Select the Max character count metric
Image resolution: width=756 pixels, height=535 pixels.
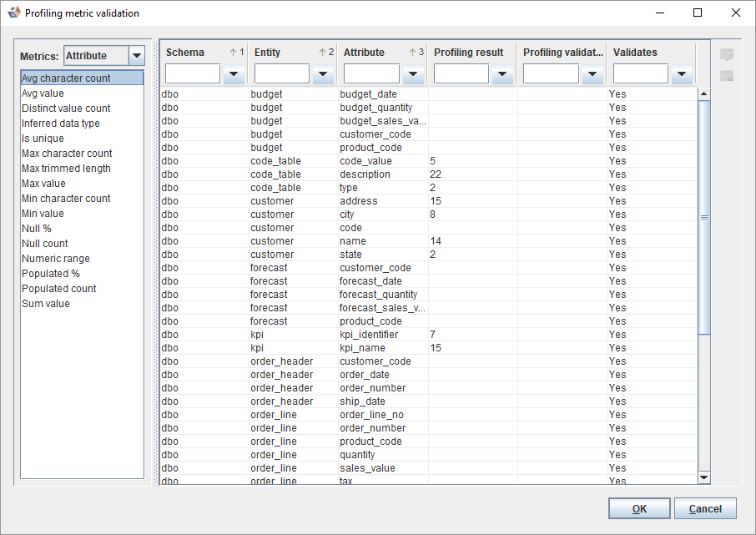coord(82,153)
